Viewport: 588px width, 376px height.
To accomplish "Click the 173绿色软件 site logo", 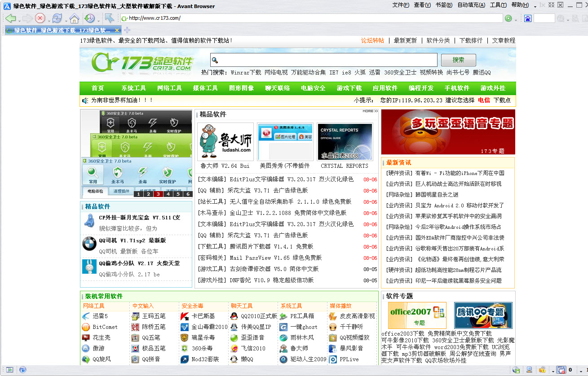I will coord(142,63).
